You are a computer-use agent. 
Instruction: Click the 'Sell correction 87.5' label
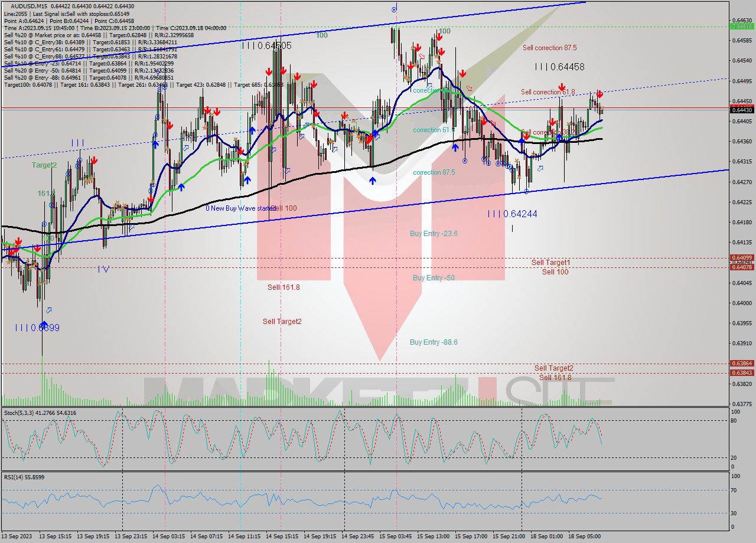click(x=549, y=48)
